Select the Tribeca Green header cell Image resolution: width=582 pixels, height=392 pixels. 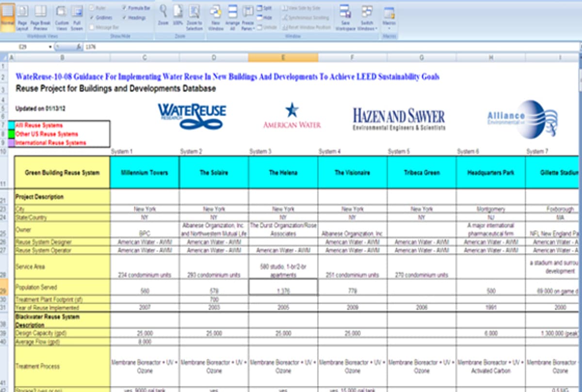click(x=421, y=172)
